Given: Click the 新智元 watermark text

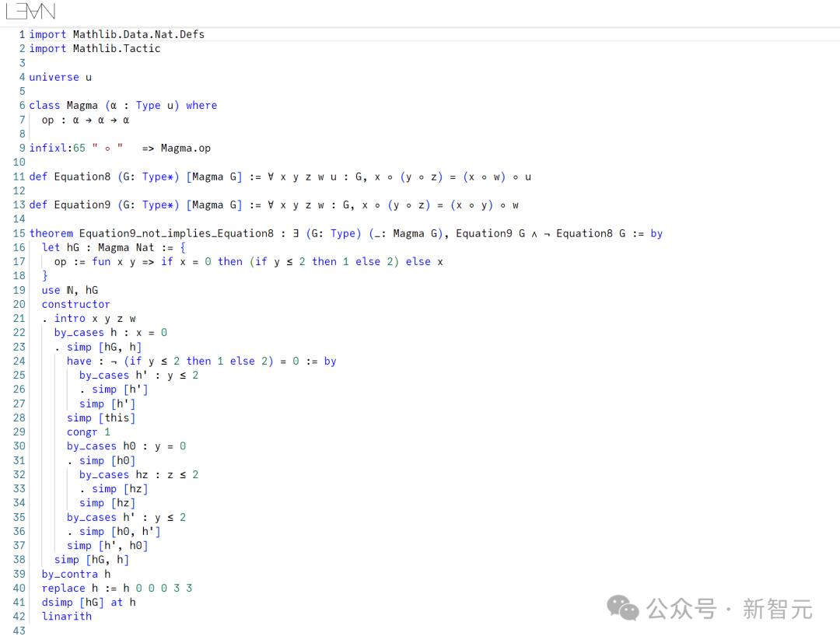Looking at the screenshot, I should (777, 609).
